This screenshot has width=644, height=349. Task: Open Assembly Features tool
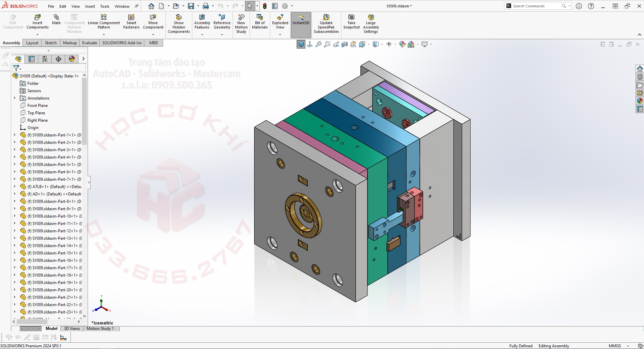pyautogui.click(x=202, y=22)
